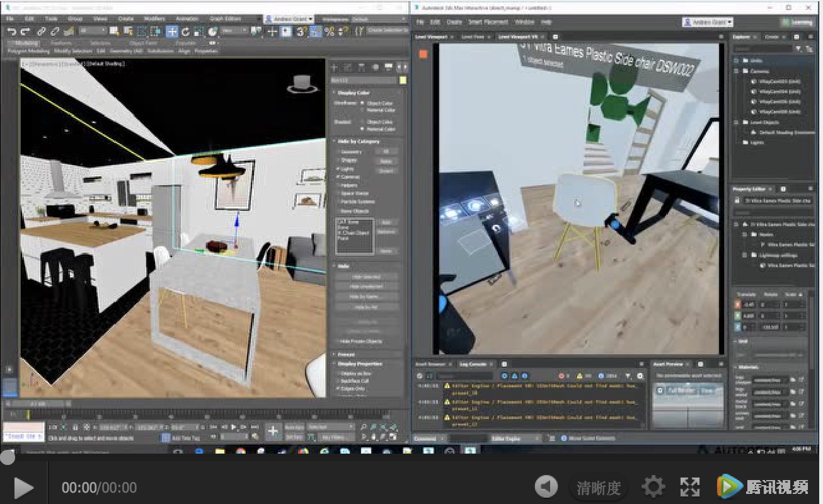Viewport: 823px width, 504px height.
Task: Open the Hierarchy command panel tab
Action: (362, 67)
